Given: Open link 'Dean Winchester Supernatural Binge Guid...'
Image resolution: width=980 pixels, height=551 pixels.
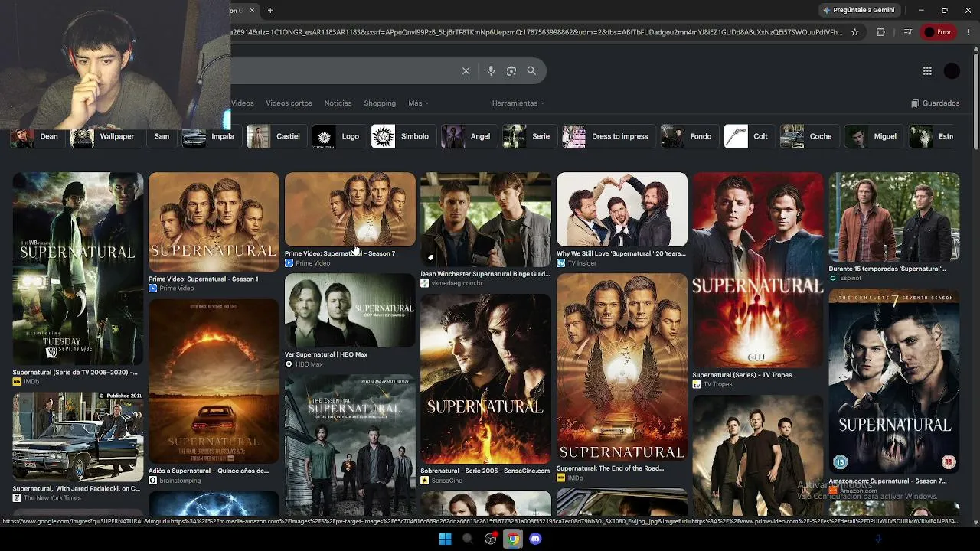Looking at the screenshot, I should (x=485, y=274).
